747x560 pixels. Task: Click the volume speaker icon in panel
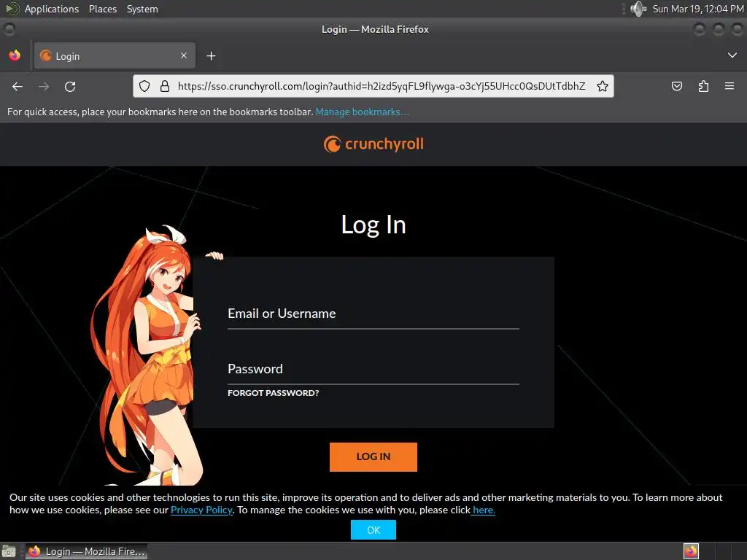point(638,9)
